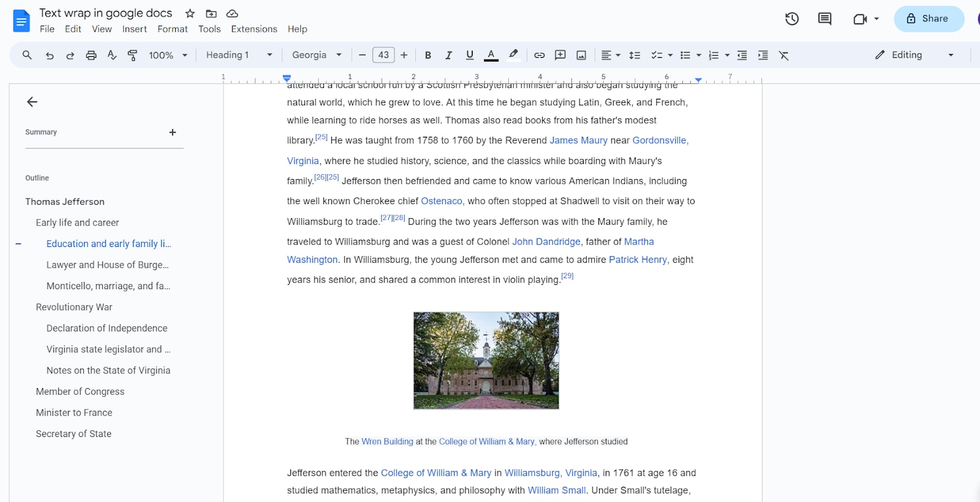
Task: Add a comment from toolbar
Action: 560,55
